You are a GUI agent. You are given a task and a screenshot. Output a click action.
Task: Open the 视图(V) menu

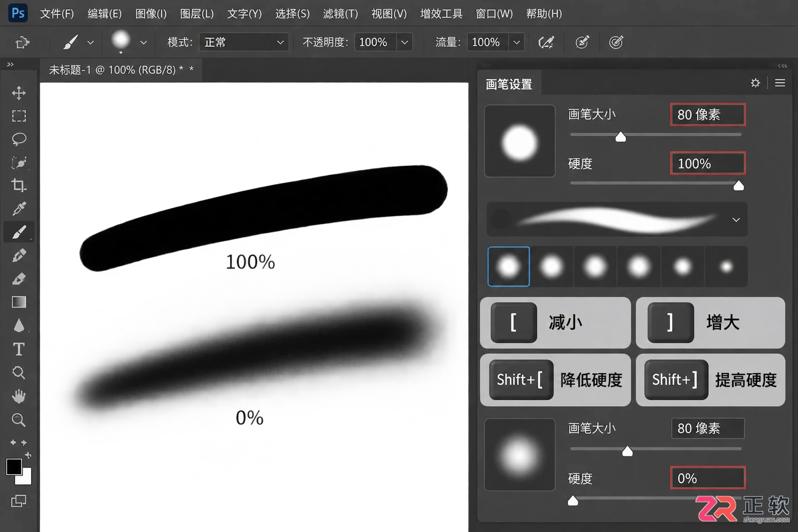(389, 13)
